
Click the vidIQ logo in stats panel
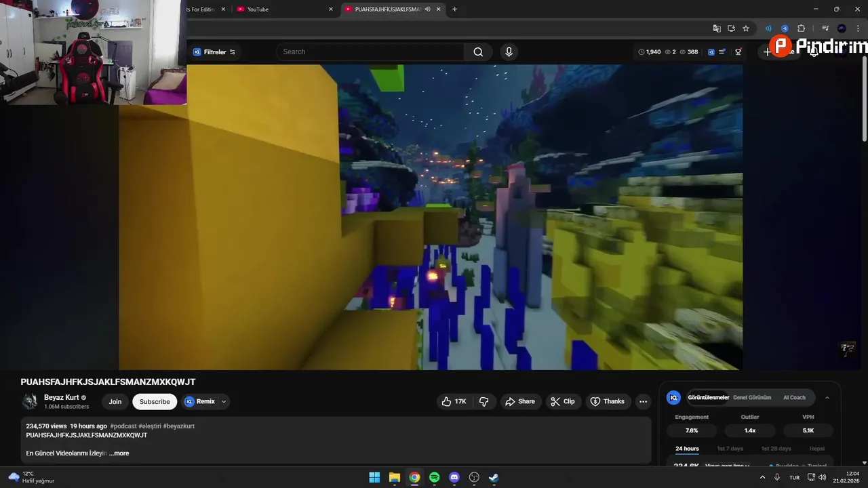click(x=673, y=398)
